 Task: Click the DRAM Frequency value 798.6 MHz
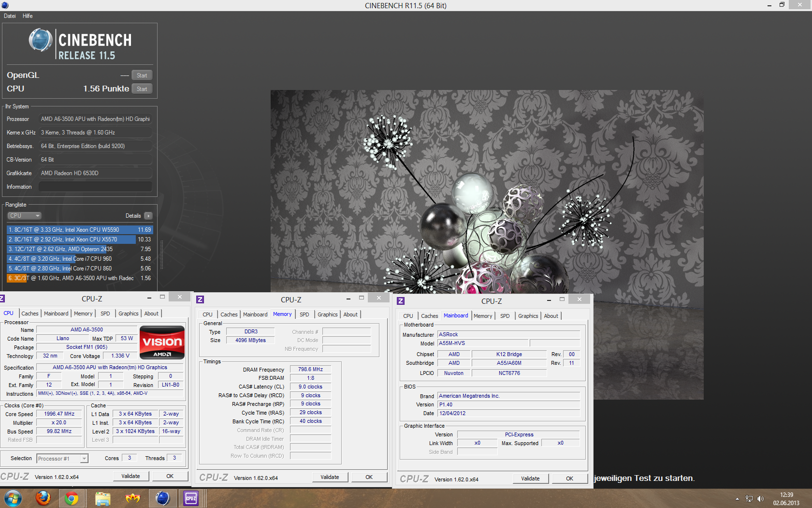click(x=310, y=370)
